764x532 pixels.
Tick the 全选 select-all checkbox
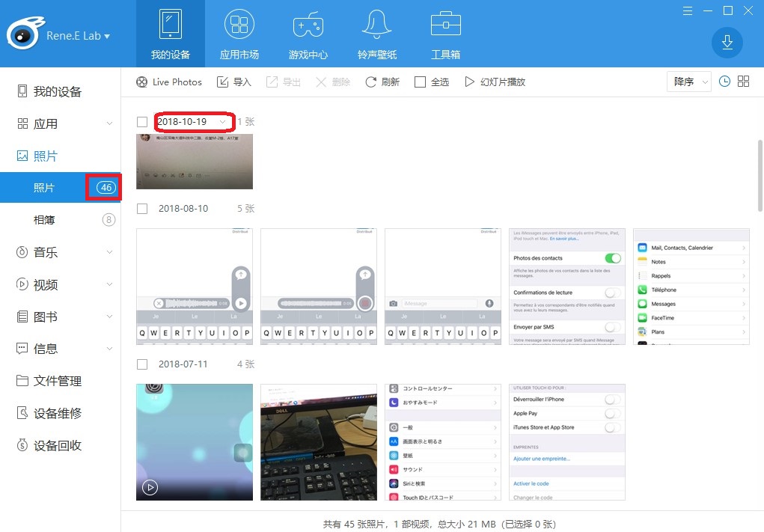tap(420, 82)
